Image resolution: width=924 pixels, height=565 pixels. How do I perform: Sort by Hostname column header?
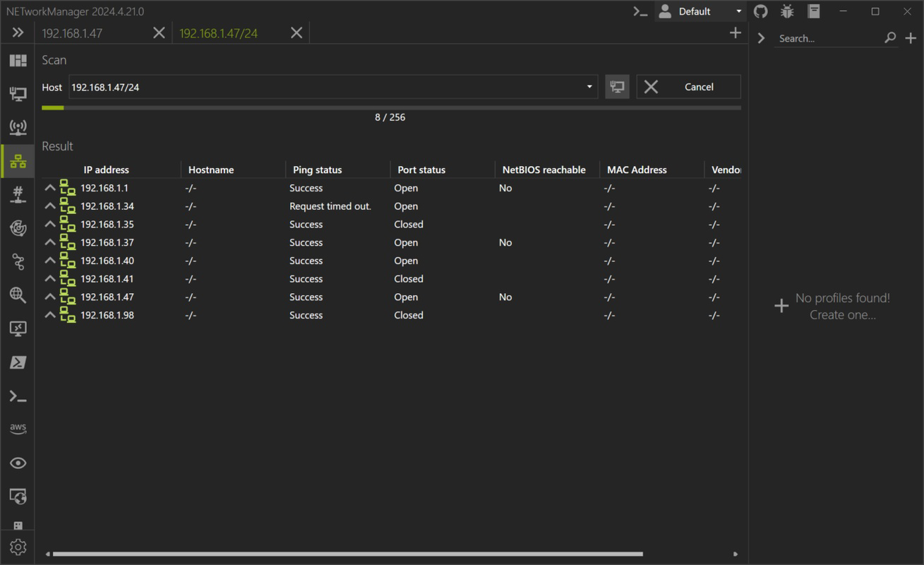coord(211,169)
